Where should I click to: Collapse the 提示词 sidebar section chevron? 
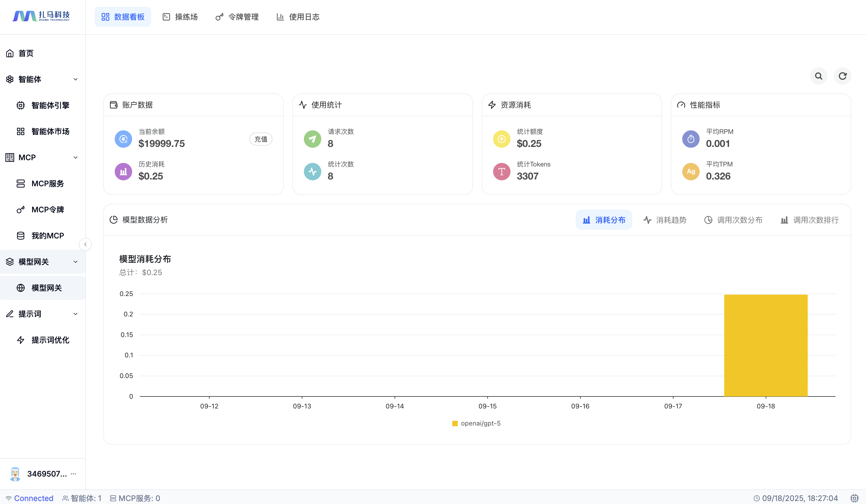coord(76,314)
